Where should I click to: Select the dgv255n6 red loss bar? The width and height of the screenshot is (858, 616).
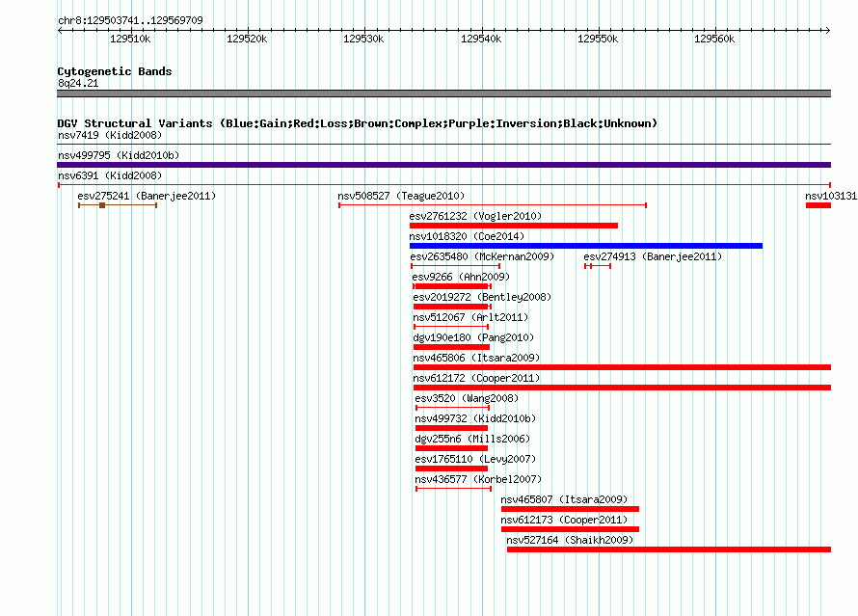pyautogui.click(x=451, y=448)
